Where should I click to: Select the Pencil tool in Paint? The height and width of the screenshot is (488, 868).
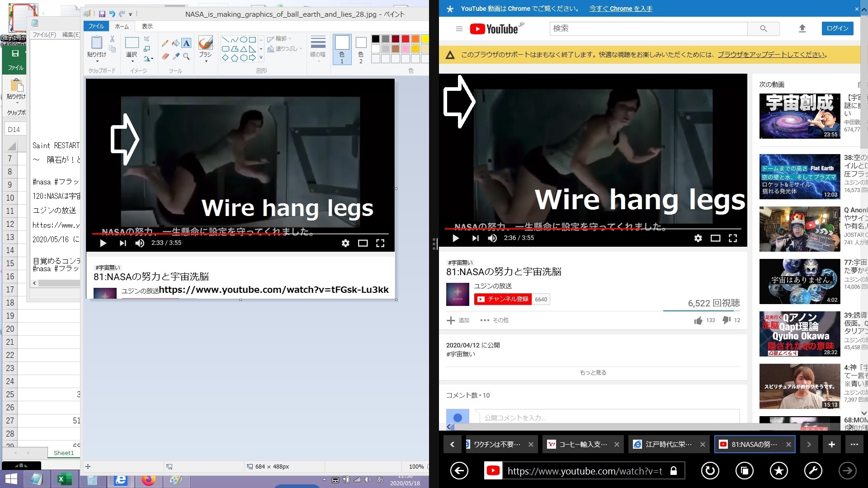165,43
